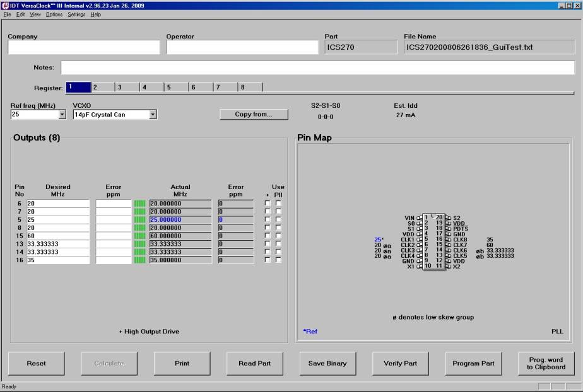
Task: Click the S2-S1-S0 value 0-0-0
Action: (326, 117)
